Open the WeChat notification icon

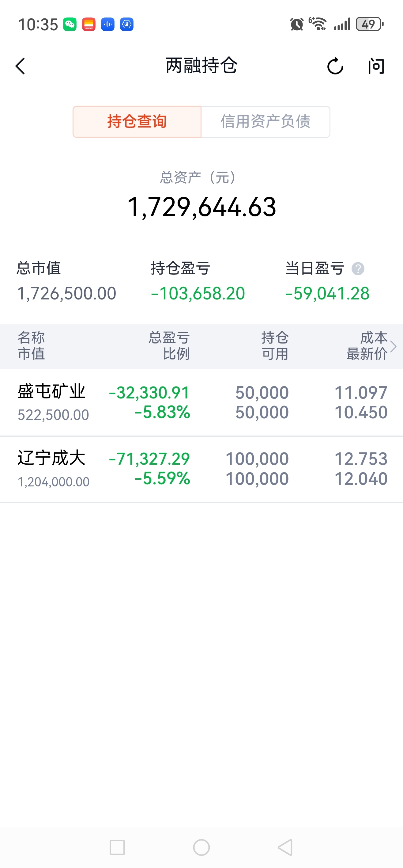70,24
